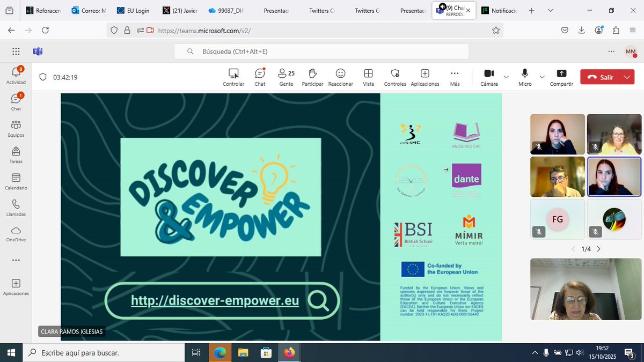Click the Teams Búsqueda search box
The width and height of the screenshot is (644, 362).
point(321,51)
